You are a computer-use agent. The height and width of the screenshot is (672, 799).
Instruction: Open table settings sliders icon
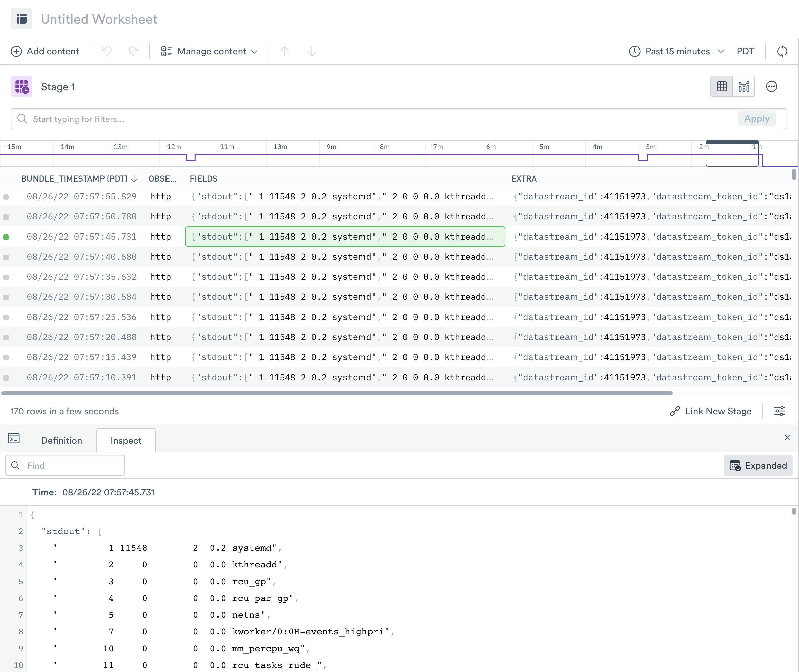(779, 411)
